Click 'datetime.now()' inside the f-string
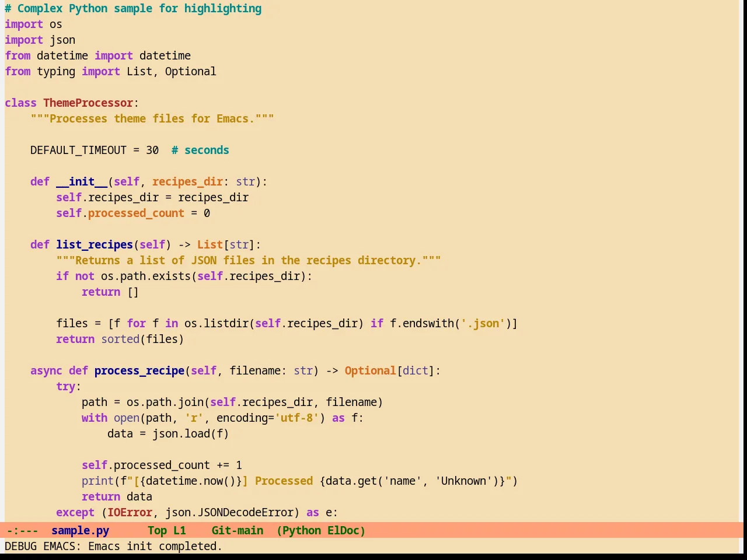 tap(191, 481)
